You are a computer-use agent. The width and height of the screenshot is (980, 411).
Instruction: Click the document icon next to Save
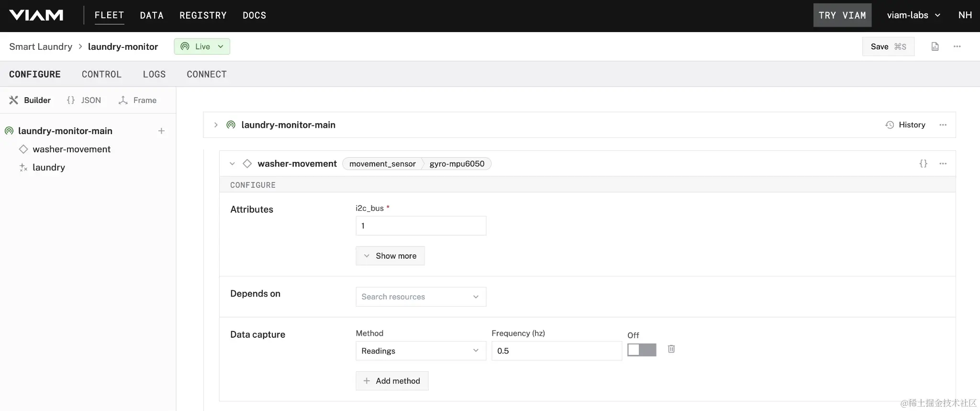[x=935, y=46]
